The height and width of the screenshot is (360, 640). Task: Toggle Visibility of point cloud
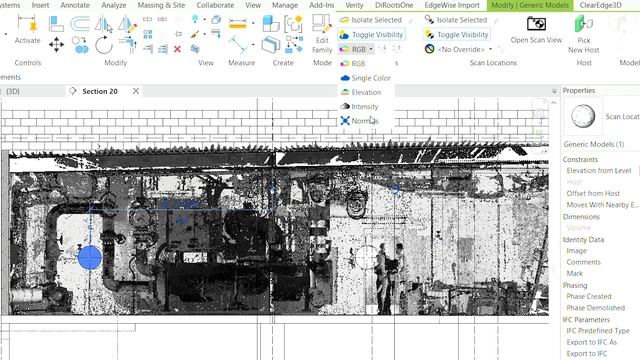371,35
